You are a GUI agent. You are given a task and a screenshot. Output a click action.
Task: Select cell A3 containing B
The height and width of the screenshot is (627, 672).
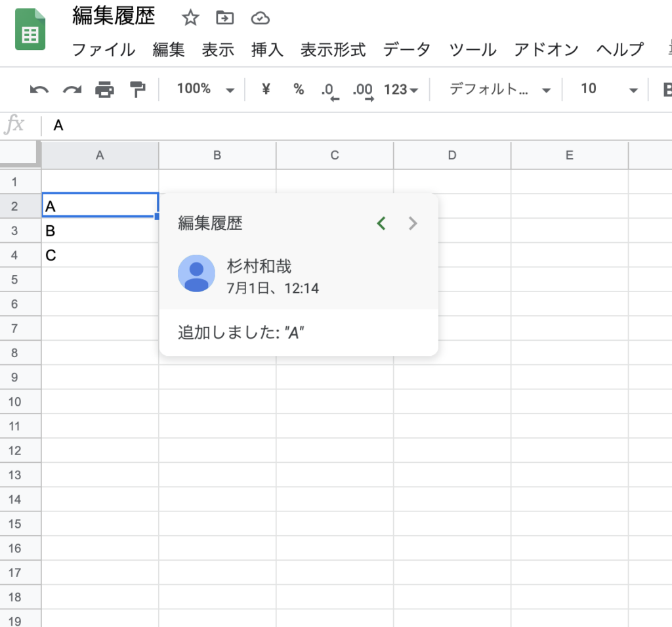(x=100, y=230)
